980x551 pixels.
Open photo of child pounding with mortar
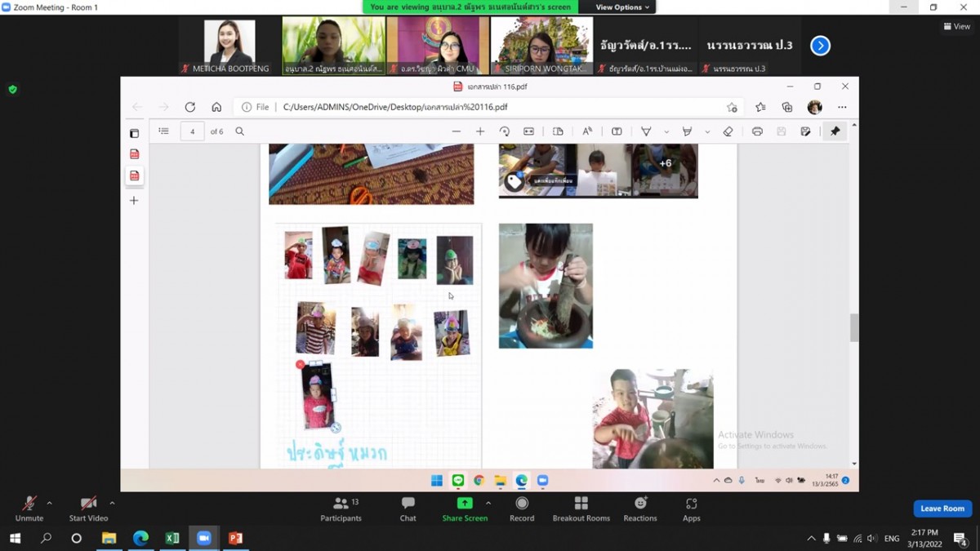coord(546,286)
